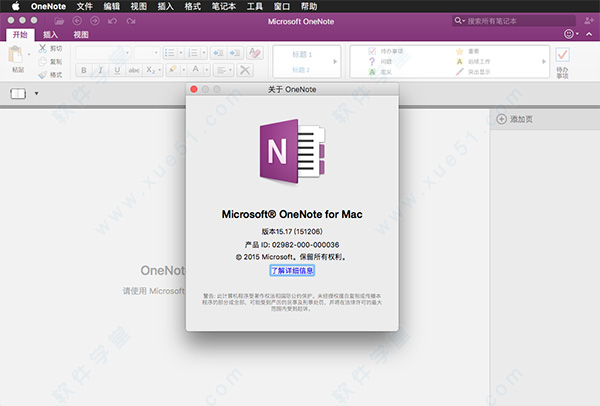Open the 文件 menu
600x406 pixels.
pos(85,6)
